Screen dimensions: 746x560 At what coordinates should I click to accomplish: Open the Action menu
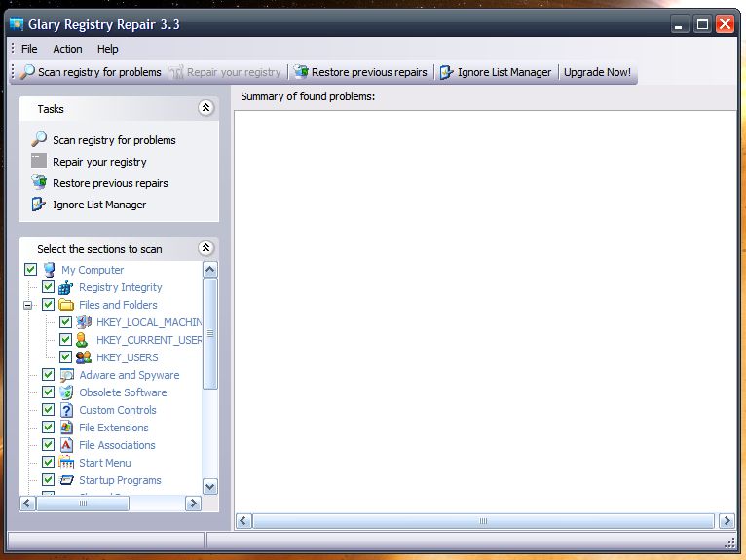tap(67, 49)
